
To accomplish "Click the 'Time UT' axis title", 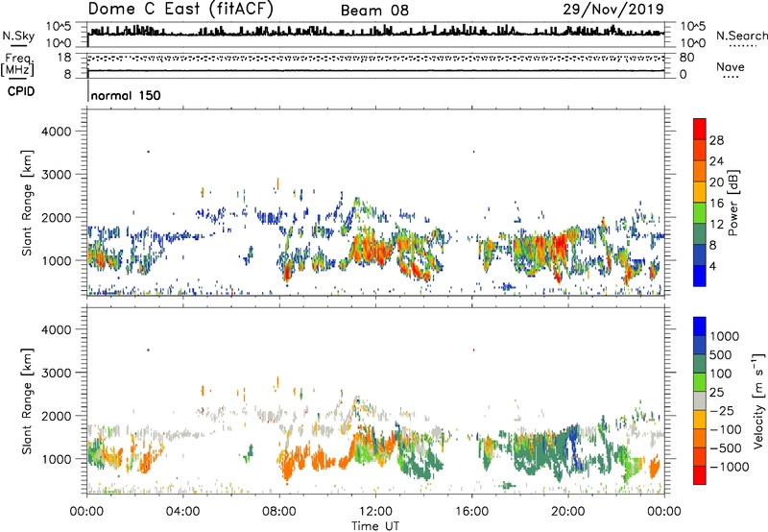I will pos(375,526).
